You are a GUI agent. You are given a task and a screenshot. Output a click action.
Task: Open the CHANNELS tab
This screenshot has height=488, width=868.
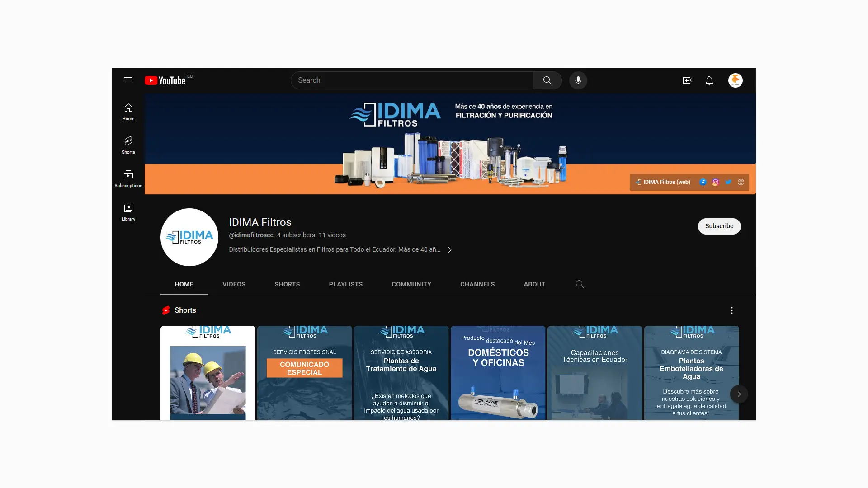coord(477,284)
